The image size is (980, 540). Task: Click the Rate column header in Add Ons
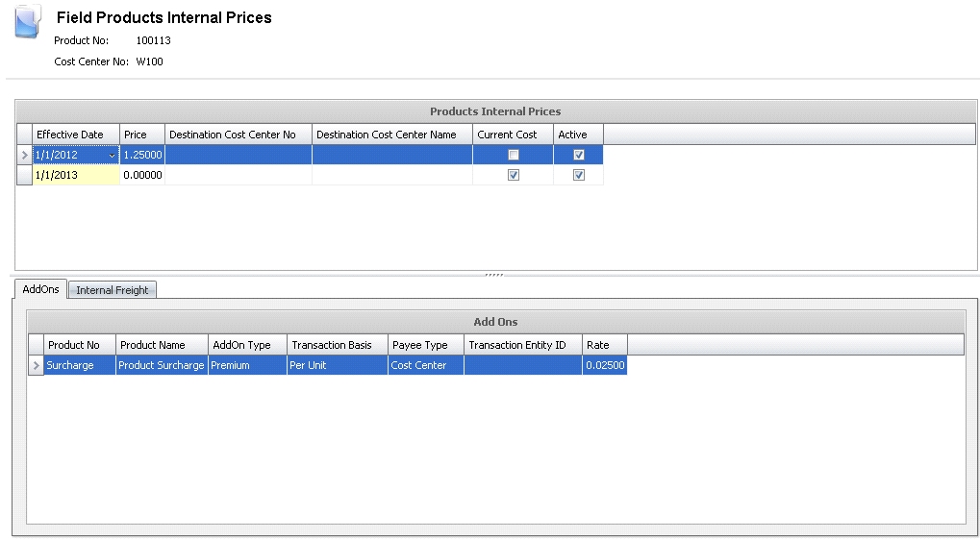pyautogui.click(x=605, y=345)
